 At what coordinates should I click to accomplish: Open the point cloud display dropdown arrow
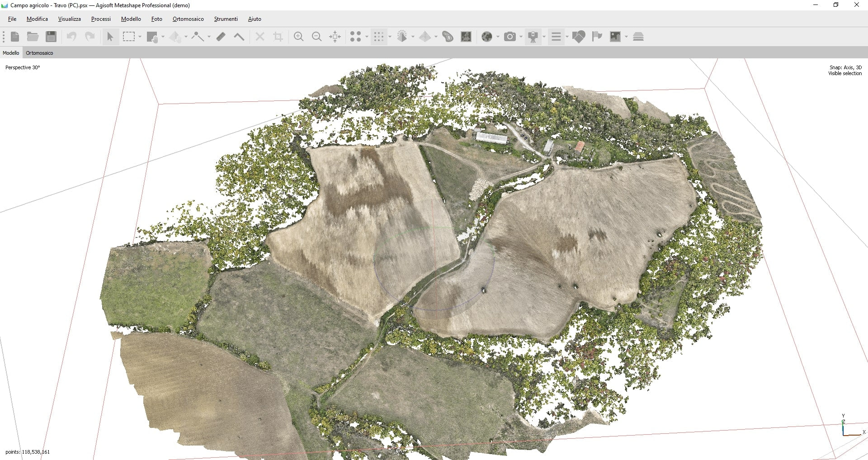(x=390, y=37)
